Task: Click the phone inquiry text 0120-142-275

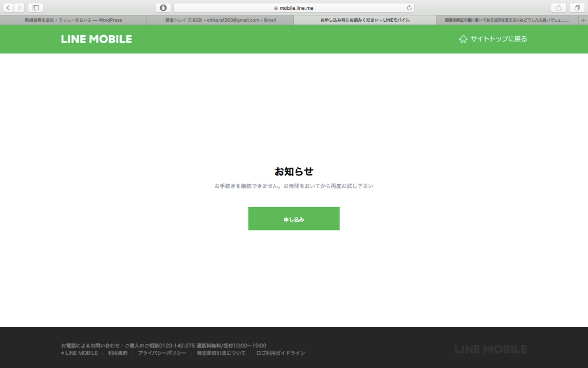Action: tap(164, 346)
